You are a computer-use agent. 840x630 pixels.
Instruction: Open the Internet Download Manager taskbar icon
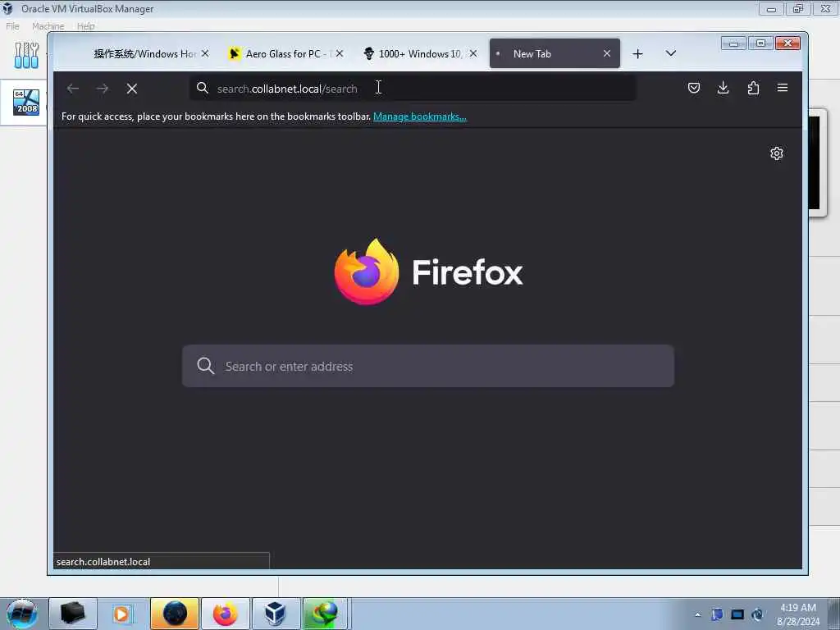click(x=325, y=614)
